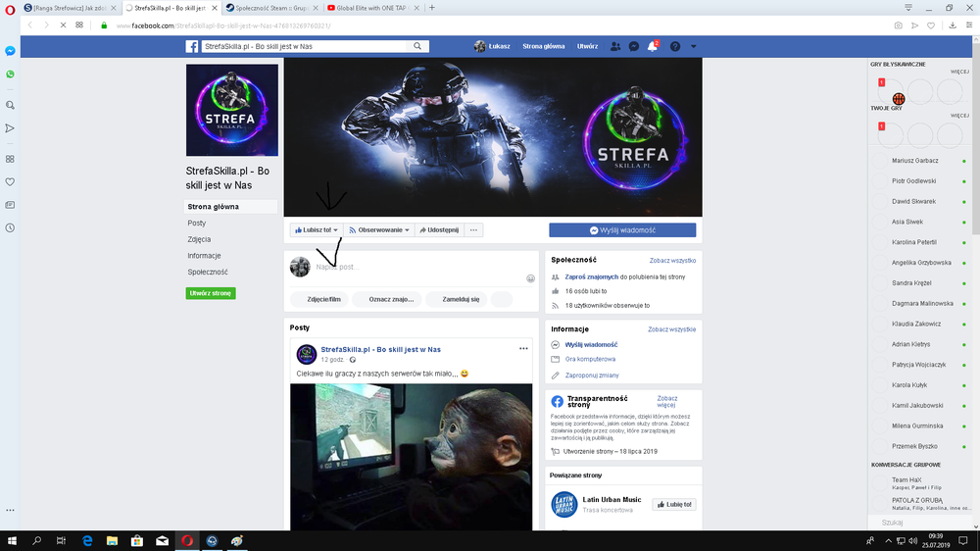Open Zaproś znajomych link

[591, 276]
